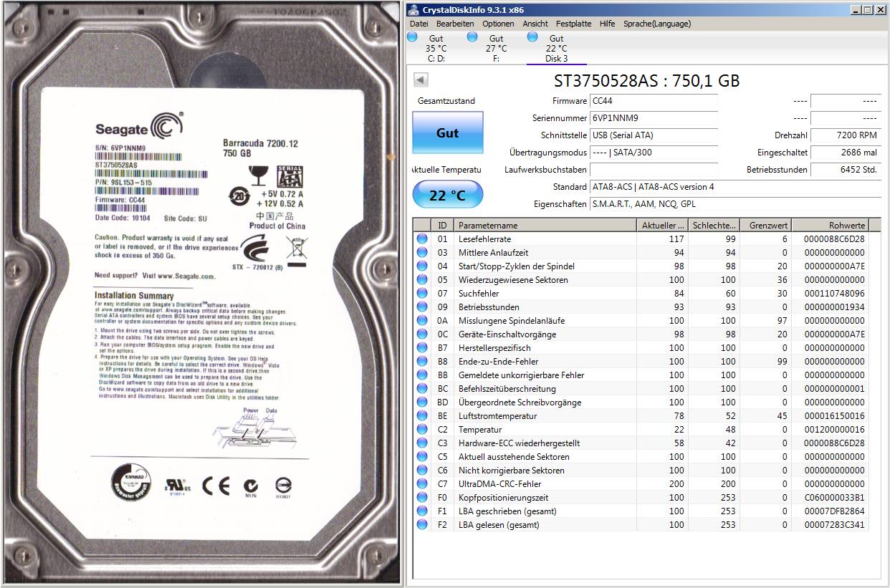Open the Festplatte menu
890x588 pixels.
pos(573,24)
